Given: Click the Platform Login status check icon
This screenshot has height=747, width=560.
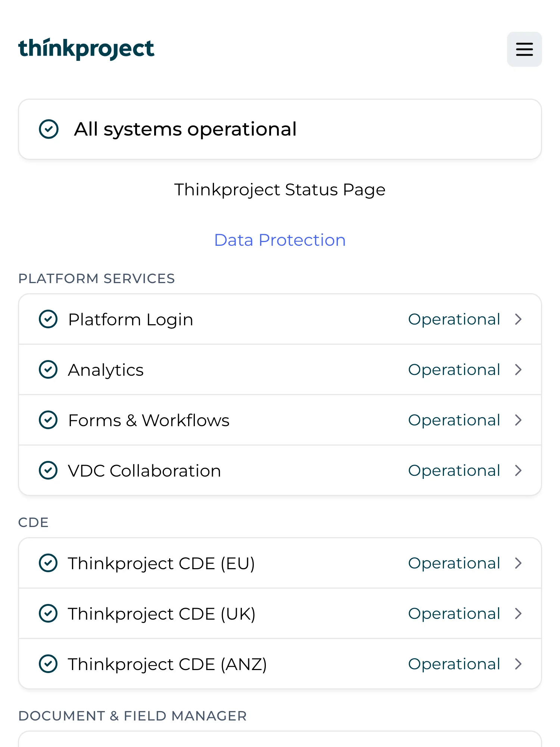Looking at the screenshot, I should [x=48, y=319].
